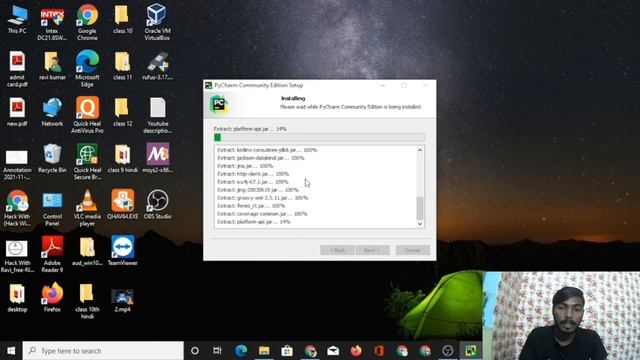Click the Cancel button in PyCharm setup
Image resolution: width=640 pixels, height=360 pixels.
click(x=413, y=250)
